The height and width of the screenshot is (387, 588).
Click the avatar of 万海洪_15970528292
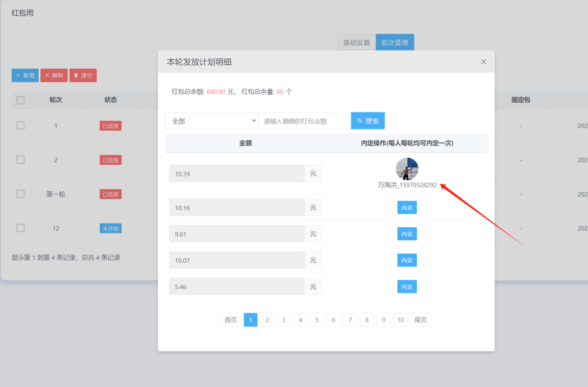(408, 168)
